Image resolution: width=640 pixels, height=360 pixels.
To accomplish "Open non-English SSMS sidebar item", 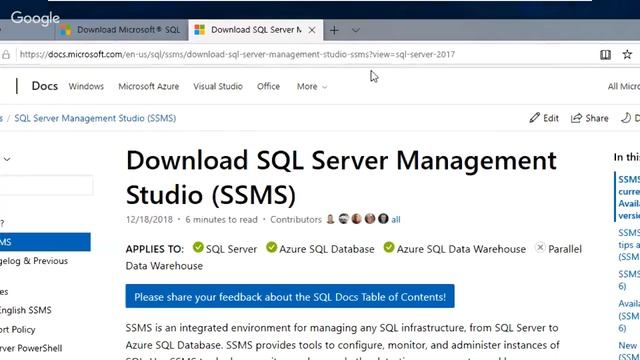I will (x=26, y=310).
